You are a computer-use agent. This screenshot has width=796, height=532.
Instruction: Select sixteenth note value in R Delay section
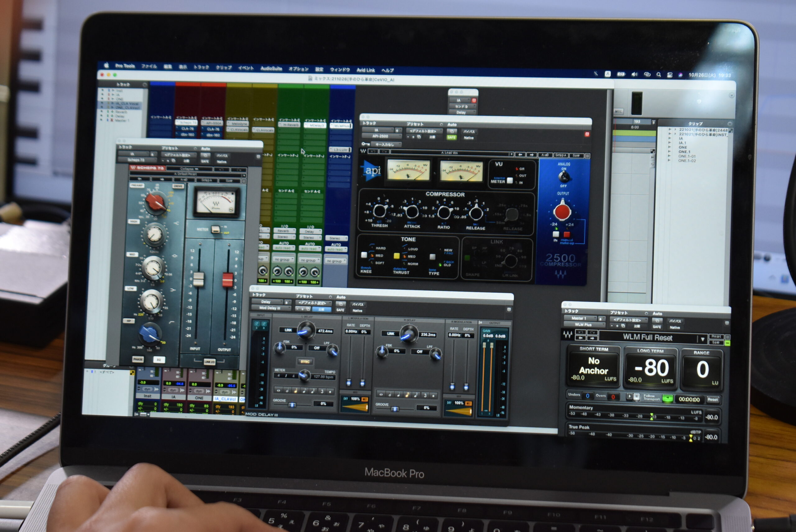click(416, 395)
